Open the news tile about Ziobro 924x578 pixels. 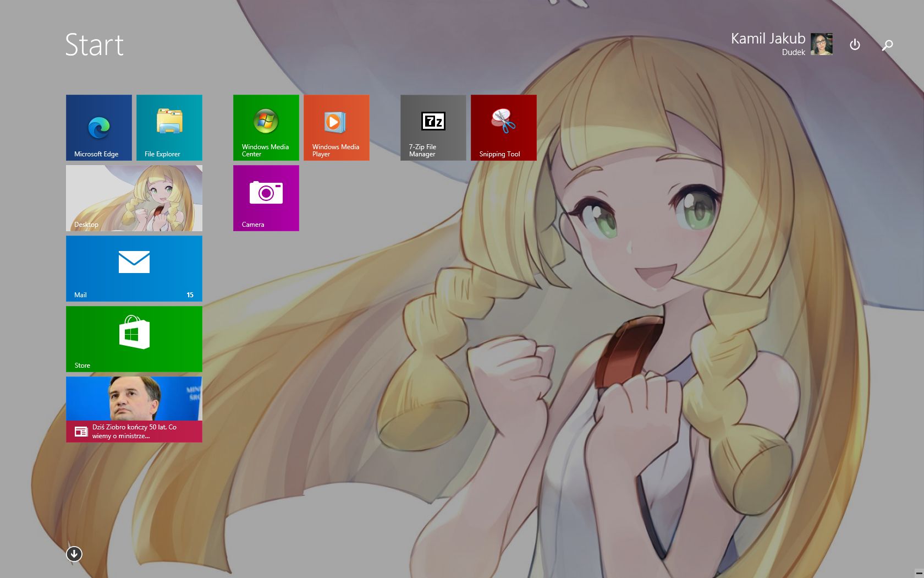click(x=134, y=410)
